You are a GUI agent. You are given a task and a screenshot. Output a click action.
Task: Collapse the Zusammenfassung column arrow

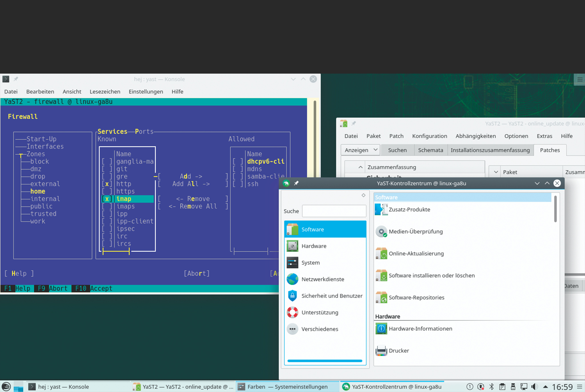pos(360,167)
